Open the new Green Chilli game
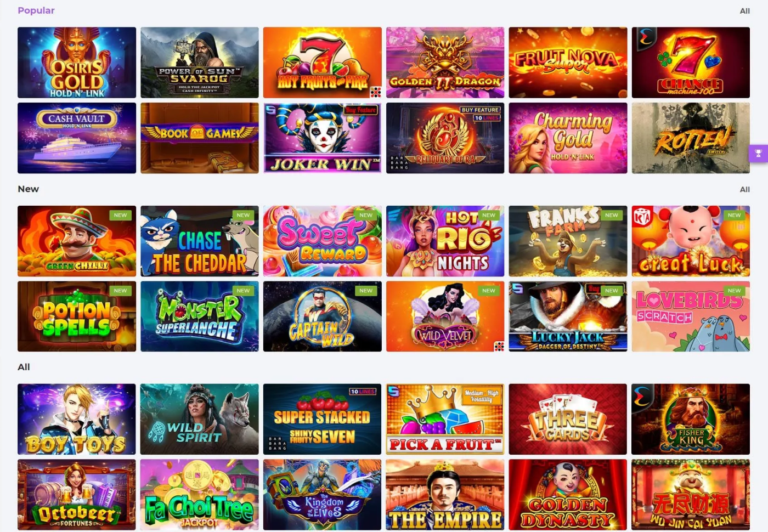Screen dimensions: 768x532 [77, 241]
